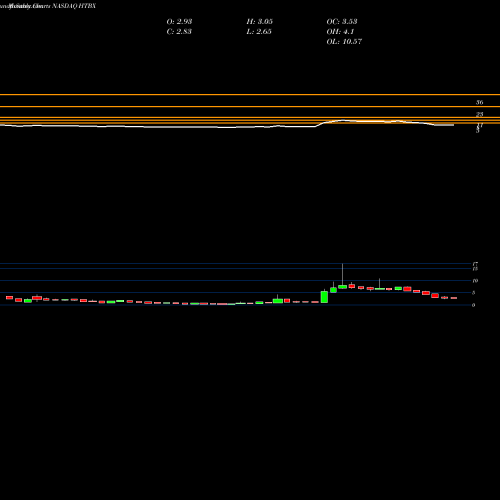
Task: Click the '10' price axis label
Action: coord(475,281)
